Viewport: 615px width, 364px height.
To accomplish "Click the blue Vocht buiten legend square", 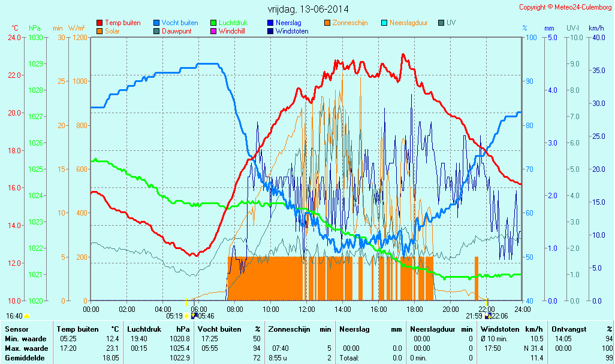I will tap(156, 23).
